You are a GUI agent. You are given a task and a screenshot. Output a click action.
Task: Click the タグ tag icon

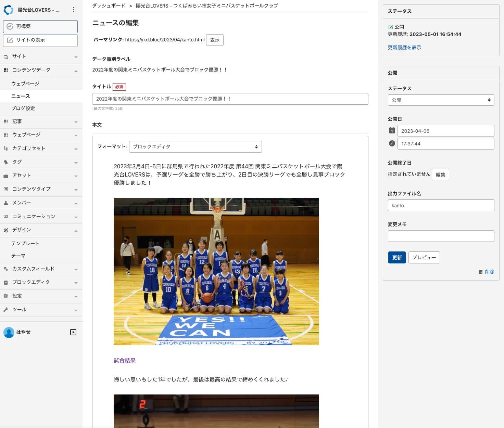[6, 162]
